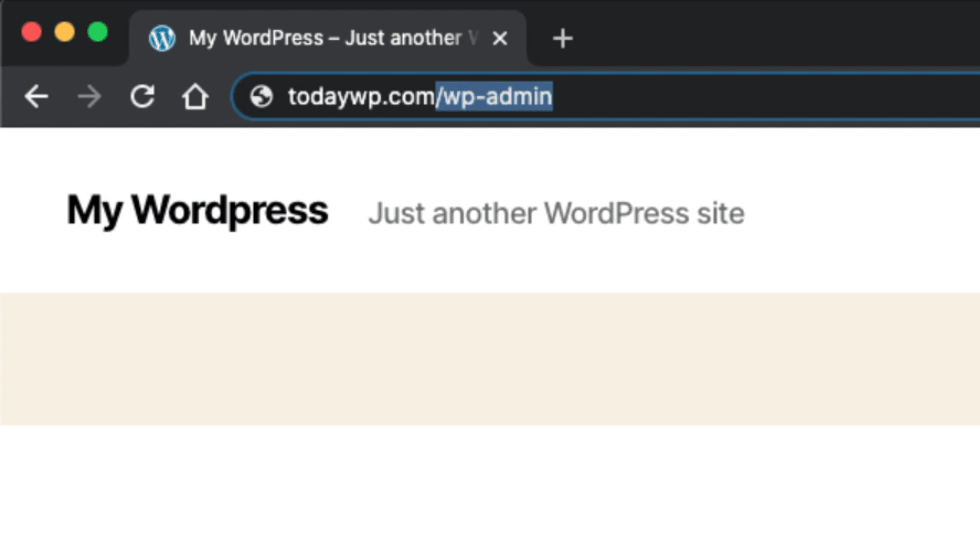Click the tagline Just another WordPress site
The width and height of the screenshot is (980, 551).
click(x=556, y=213)
